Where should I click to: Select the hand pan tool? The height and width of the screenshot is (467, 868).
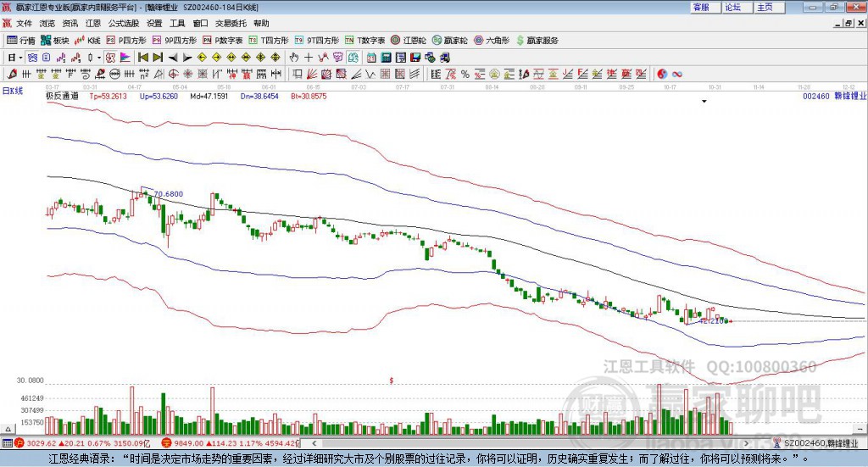(294, 57)
